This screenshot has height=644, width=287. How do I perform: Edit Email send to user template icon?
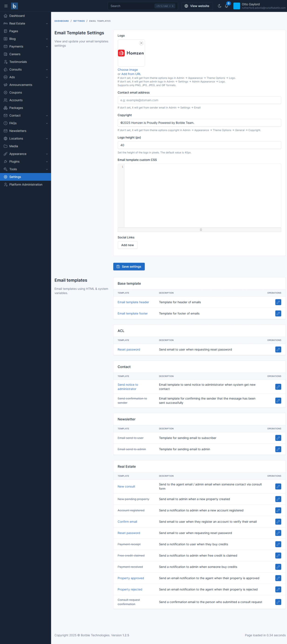click(x=278, y=438)
